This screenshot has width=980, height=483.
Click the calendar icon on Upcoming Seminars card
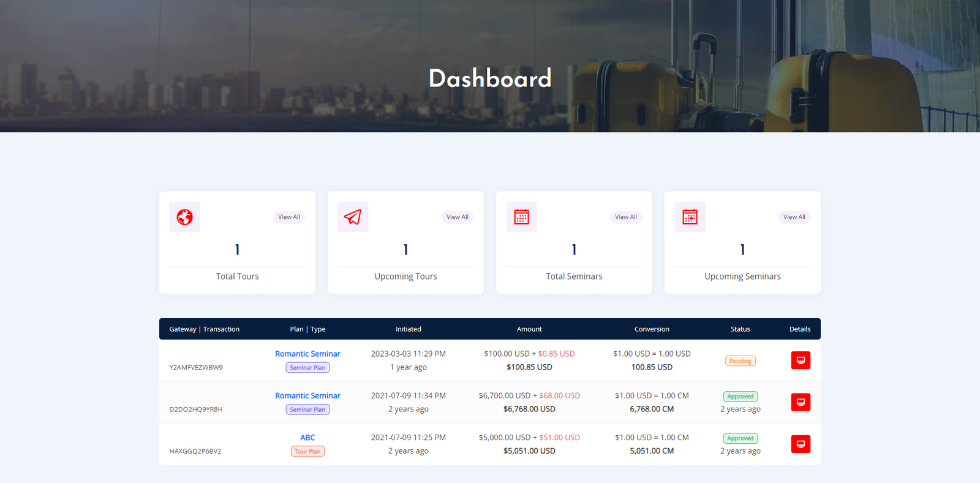pyautogui.click(x=690, y=217)
